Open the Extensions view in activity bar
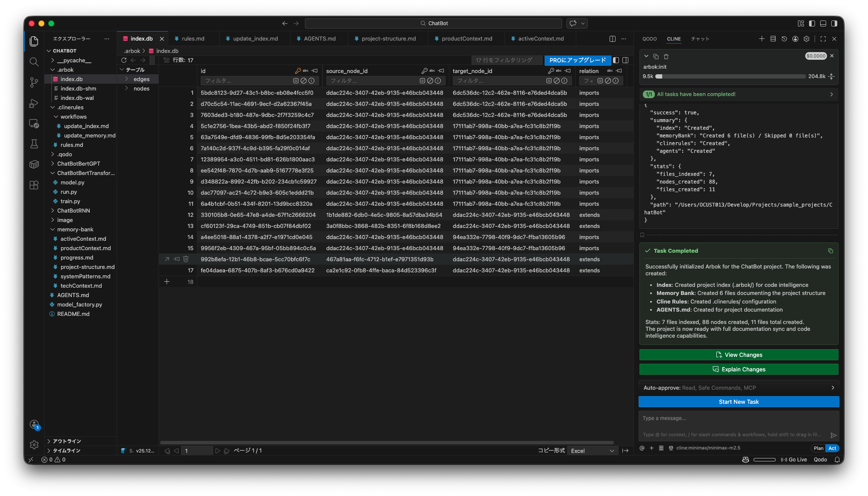868x496 pixels. (34, 185)
